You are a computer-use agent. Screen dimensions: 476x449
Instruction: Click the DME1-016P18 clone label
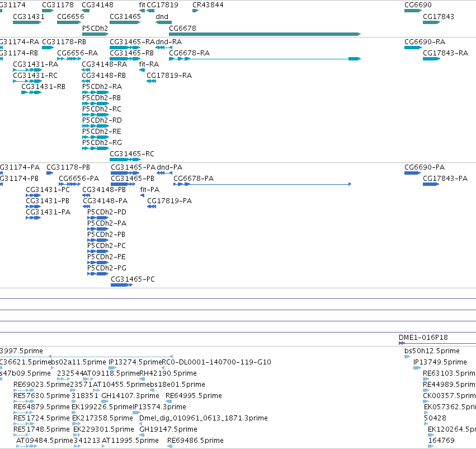tap(423, 338)
